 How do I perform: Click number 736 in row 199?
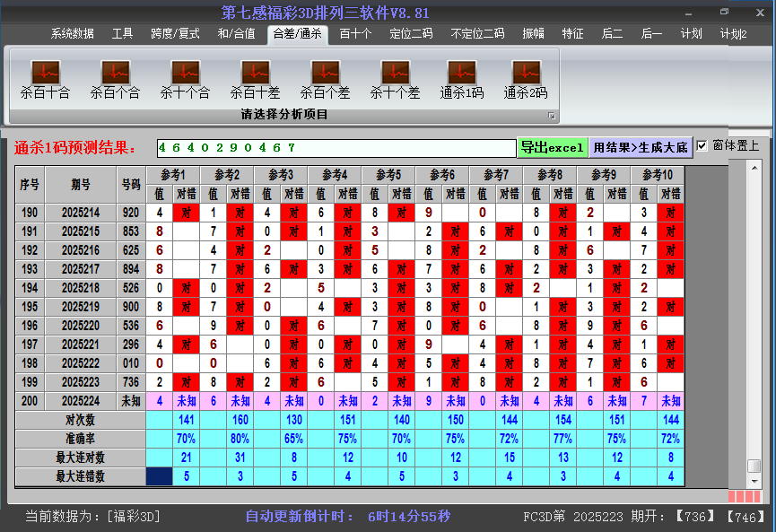tap(131, 382)
